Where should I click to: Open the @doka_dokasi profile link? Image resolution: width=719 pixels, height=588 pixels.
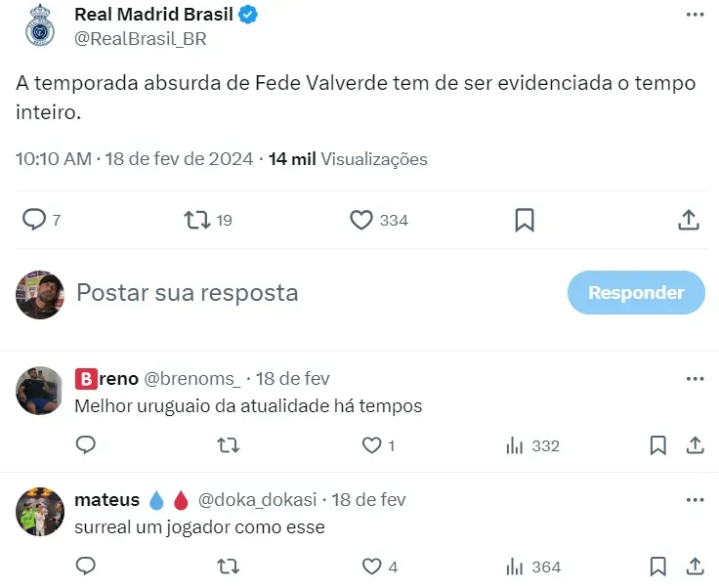(258, 499)
